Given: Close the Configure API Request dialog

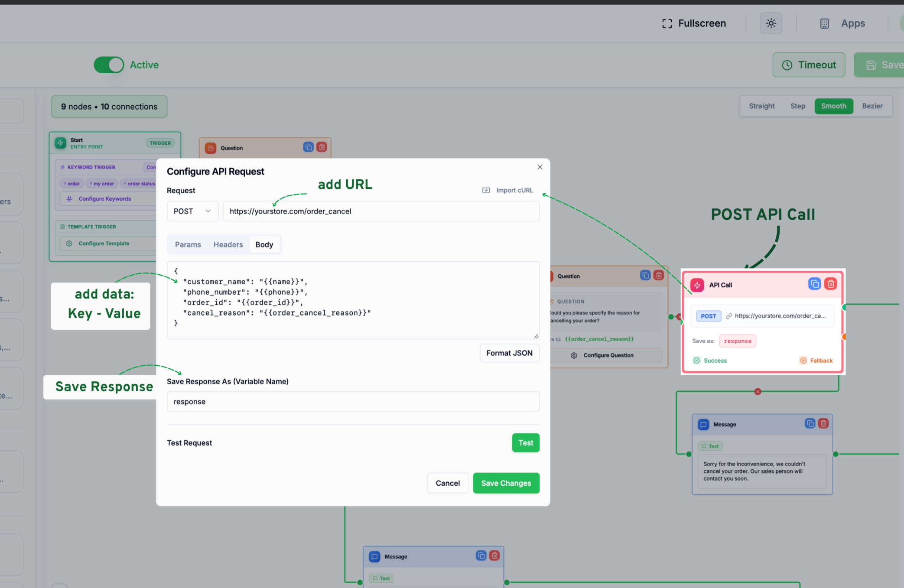Looking at the screenshot, I should [x=540, y=167].
